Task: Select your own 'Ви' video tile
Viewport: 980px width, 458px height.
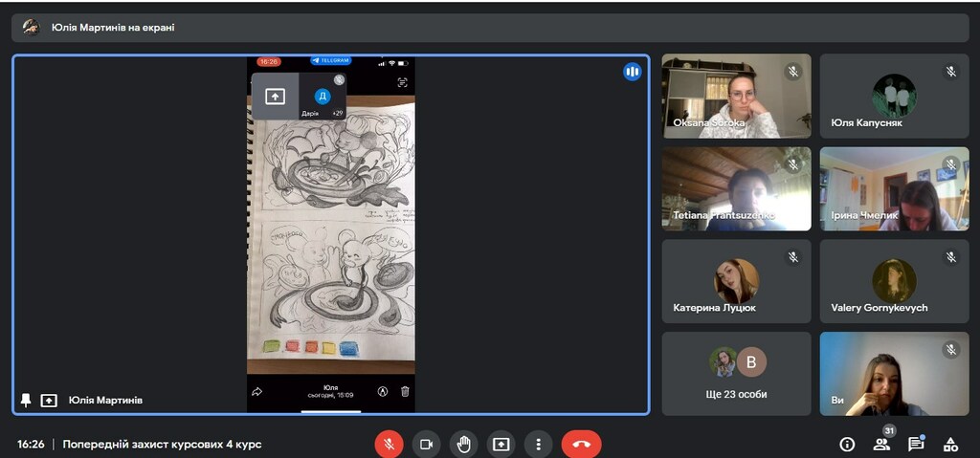Action: point(895,374)
